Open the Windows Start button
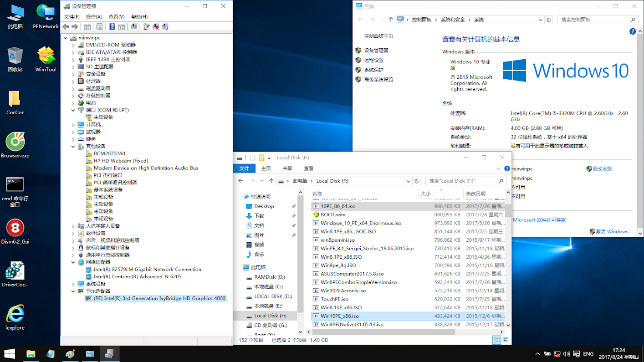 [10, 354]
